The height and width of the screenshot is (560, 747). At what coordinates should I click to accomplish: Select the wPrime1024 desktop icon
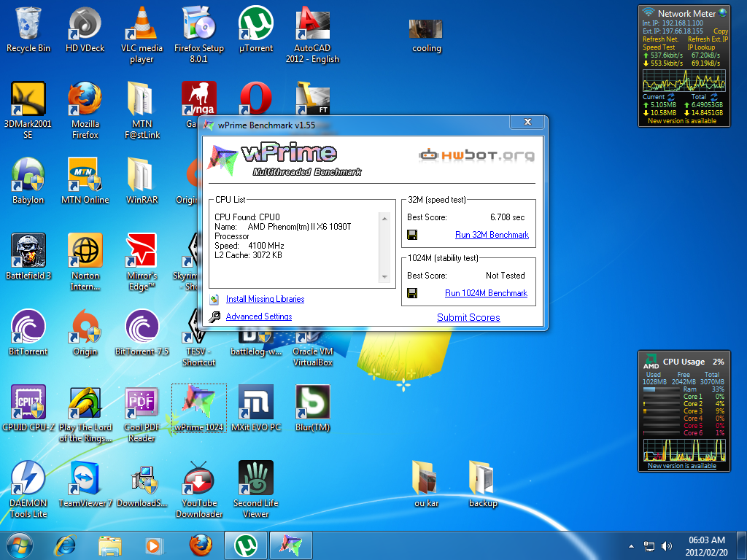tap(198, 408)
